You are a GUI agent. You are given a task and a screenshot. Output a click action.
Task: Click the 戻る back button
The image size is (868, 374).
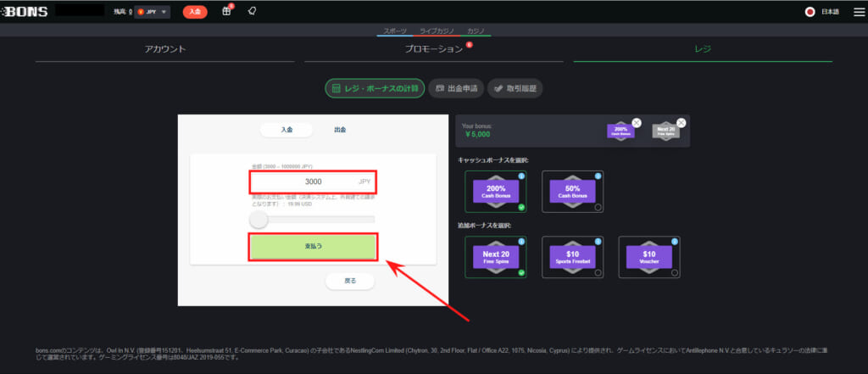coord(349,281)
